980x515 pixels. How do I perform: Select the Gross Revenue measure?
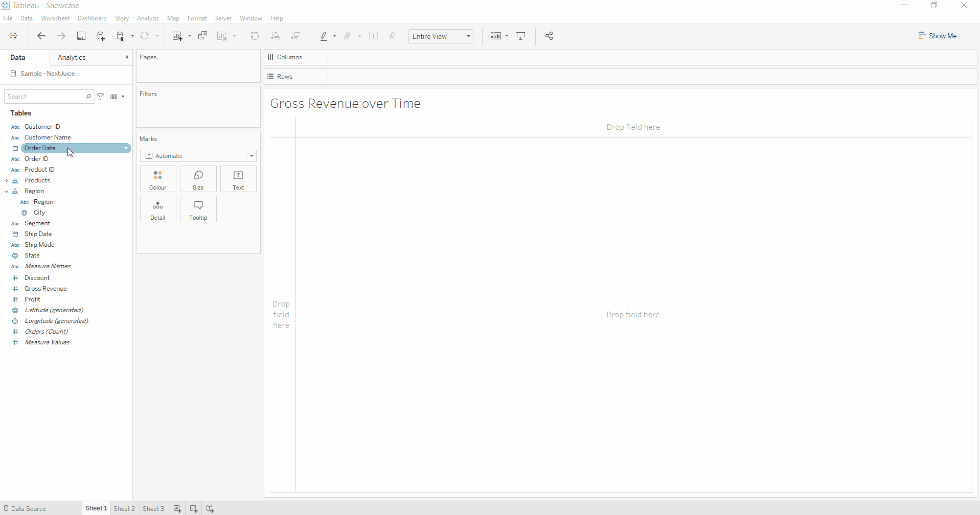point(45,289)
